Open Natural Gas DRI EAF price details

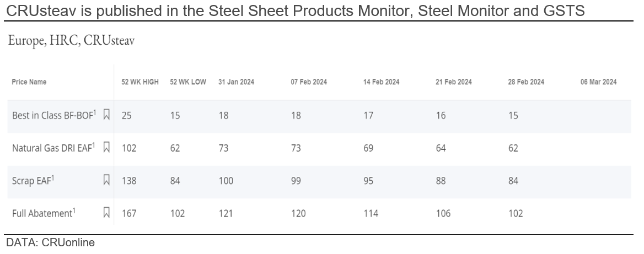click(53, 148)
